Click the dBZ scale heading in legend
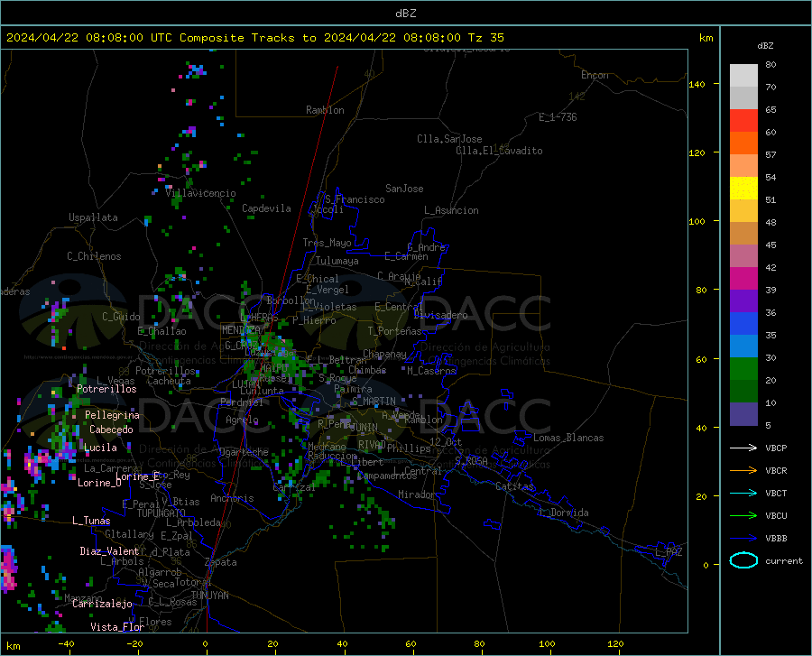Viewport: 812px width, 656px height. point(765,45)
